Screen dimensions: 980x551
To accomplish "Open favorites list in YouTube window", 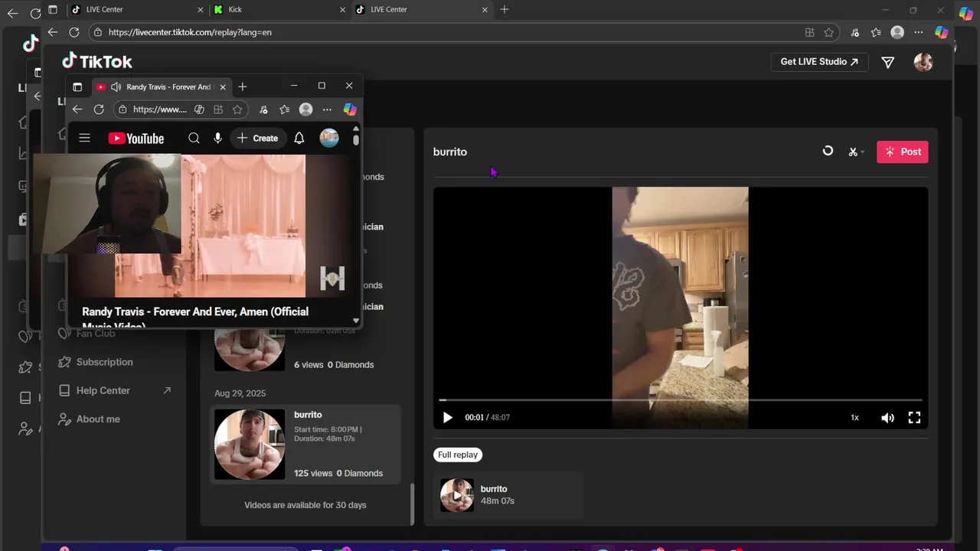I will click(x=284, y=109).
